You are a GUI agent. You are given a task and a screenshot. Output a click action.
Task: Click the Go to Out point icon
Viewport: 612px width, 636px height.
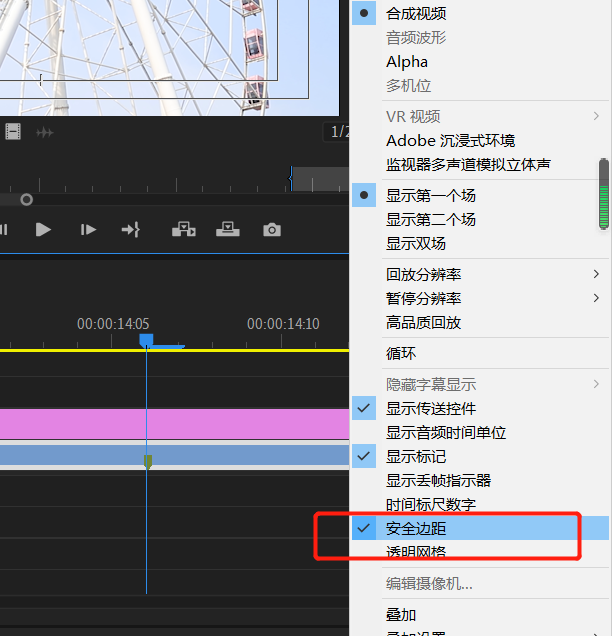131,230
